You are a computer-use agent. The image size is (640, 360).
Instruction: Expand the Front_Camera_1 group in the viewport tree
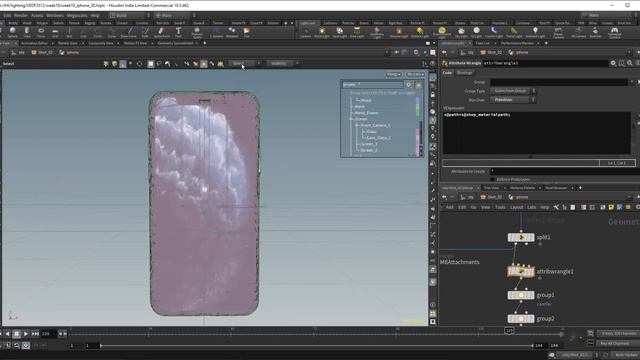357,125
